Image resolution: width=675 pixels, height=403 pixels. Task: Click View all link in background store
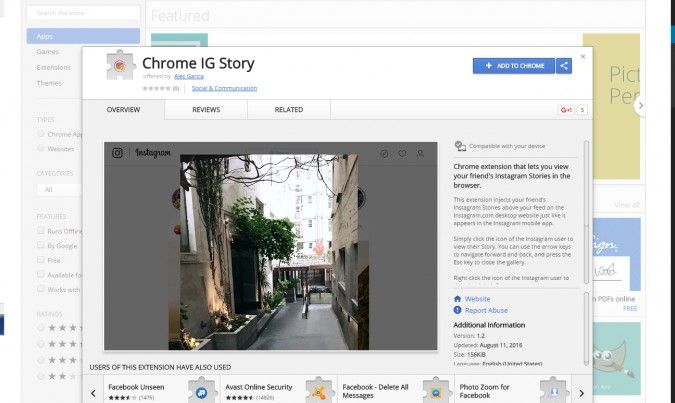tap(626, 205)
